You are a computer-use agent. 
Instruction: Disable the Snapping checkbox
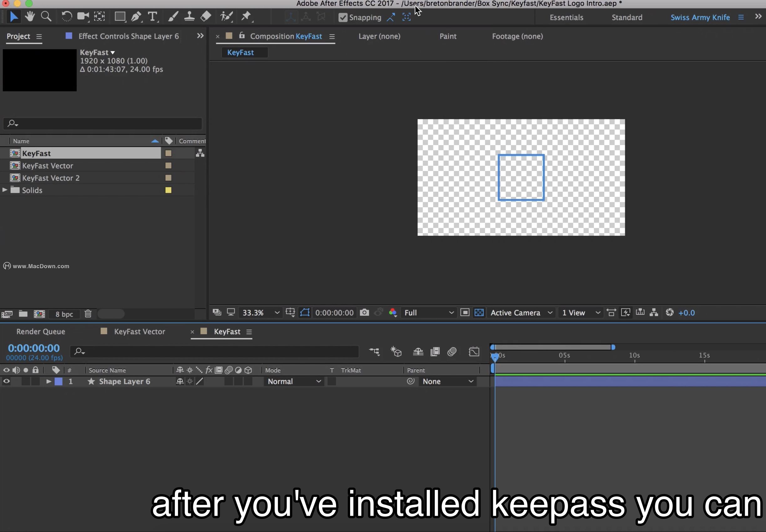(x=343, y=17)
